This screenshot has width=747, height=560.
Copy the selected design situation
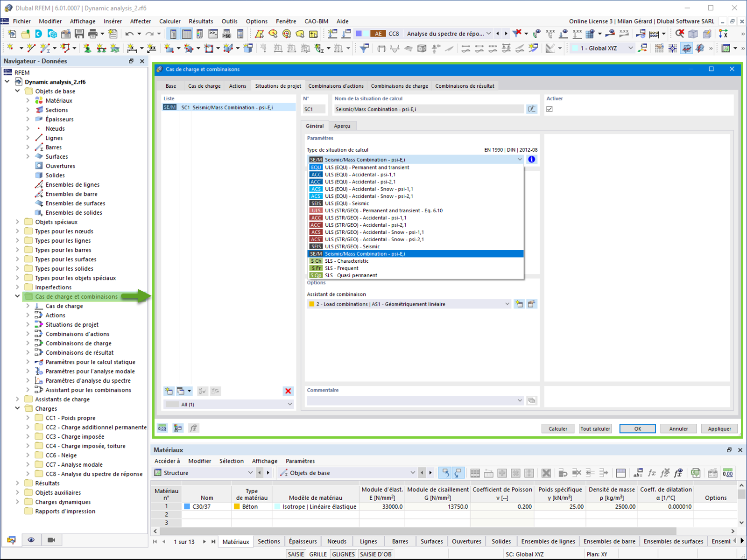click(x=181, y=391)
